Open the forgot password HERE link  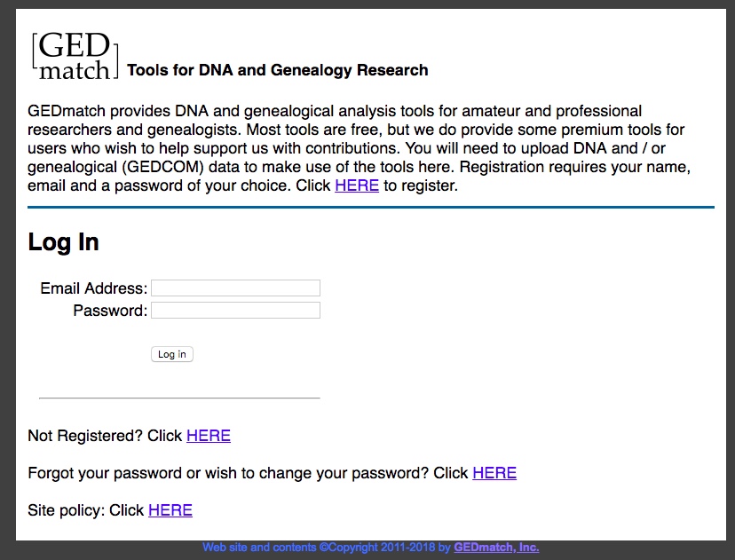point(494,473)
